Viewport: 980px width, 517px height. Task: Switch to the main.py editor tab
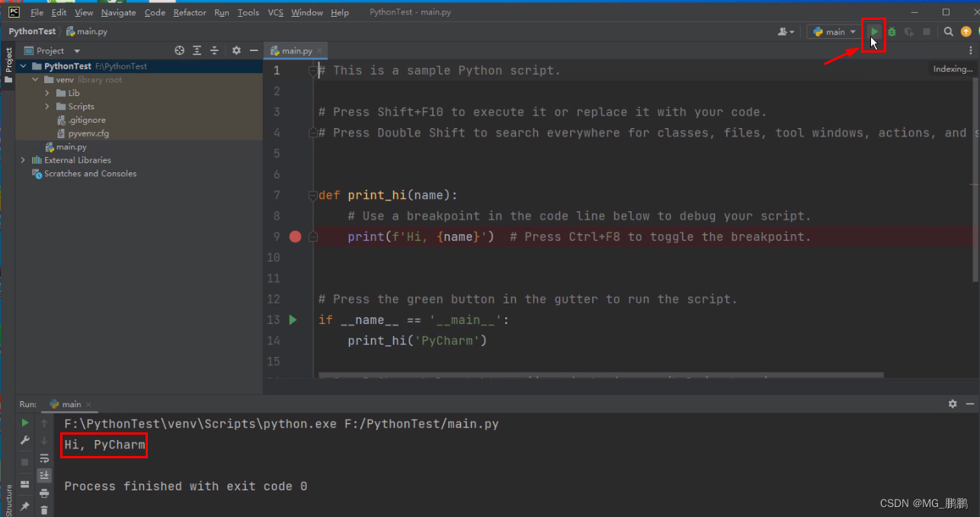[x=296, y=50]
